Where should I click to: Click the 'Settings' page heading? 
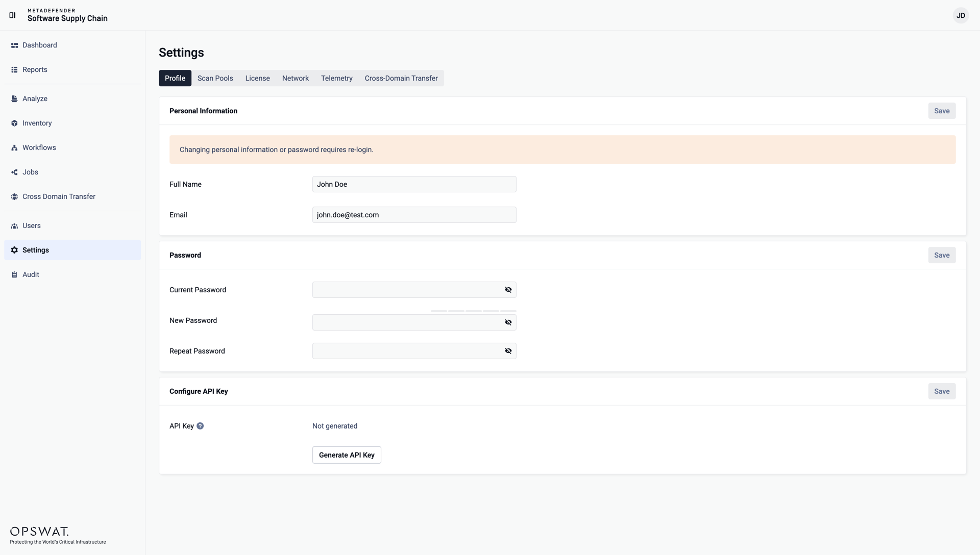pyautogui.click(x=181, y=53)
